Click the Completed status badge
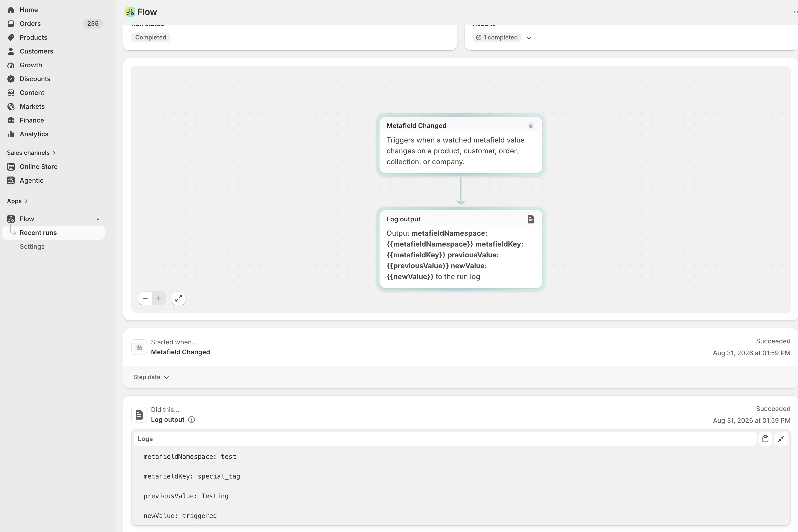The image size is (798, 532). pyautogui.click(x=151, y=37)
